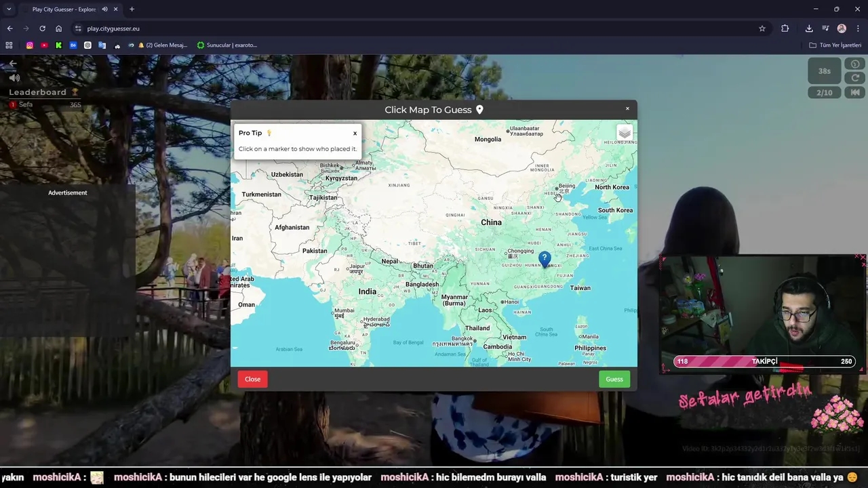Click the browser home button

58,28
